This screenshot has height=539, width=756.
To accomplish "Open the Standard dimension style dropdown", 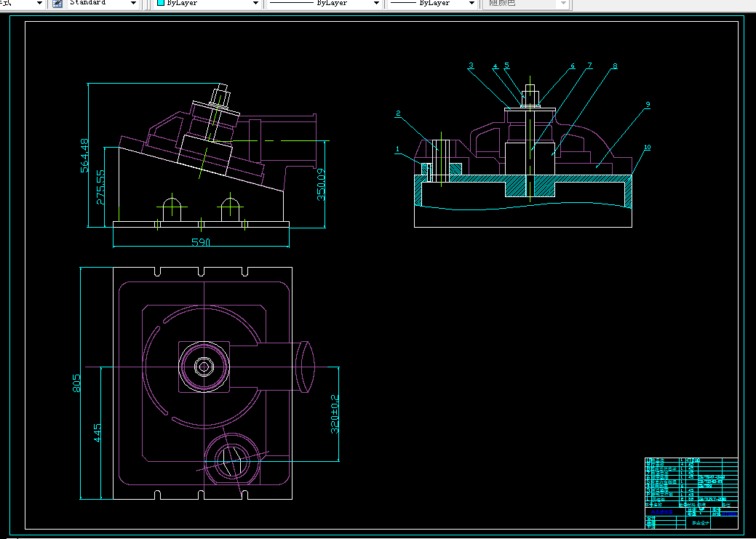I will tap(133, 4).
